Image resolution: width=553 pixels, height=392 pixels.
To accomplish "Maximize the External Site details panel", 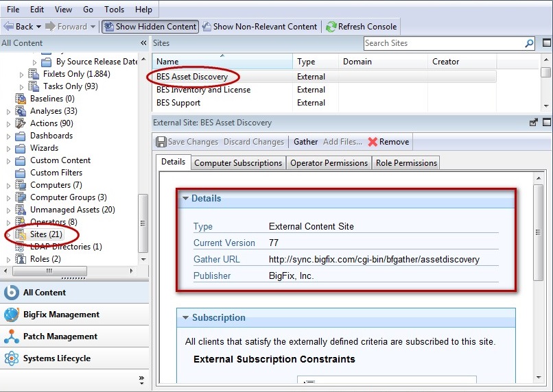I will point(546,123).
